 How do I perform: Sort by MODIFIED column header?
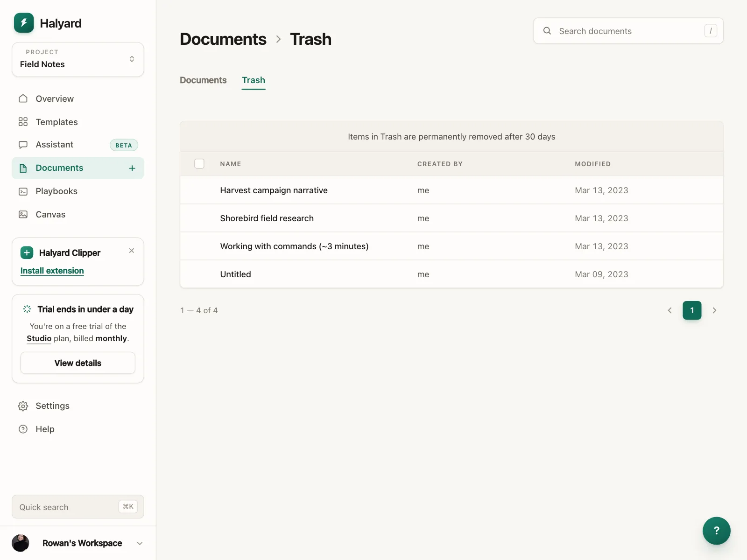pyautogui.click(x=592, y=164)
